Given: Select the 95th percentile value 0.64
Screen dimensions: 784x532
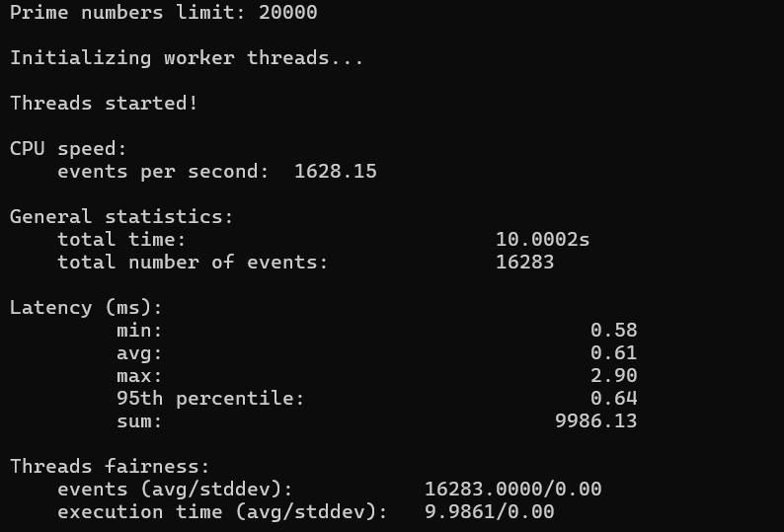Looking at the screenshot, I should (x=613, y=399).
